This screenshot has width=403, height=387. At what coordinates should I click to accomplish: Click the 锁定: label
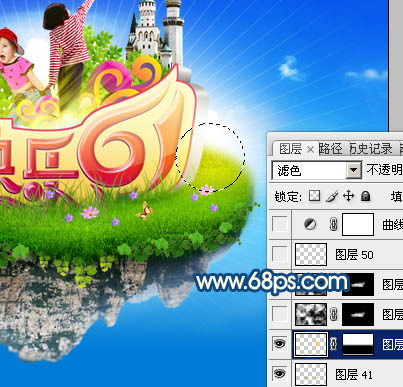pyautogui.click(x=288, y=196)
